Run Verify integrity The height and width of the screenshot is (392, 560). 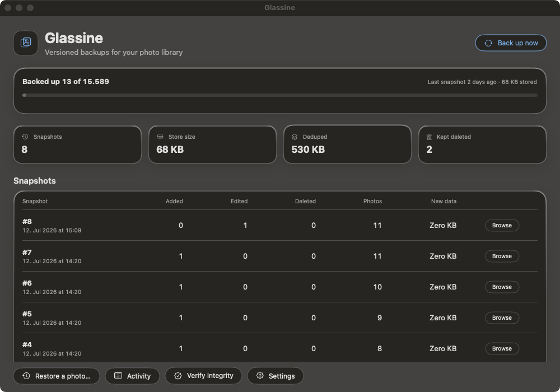pos(204,376)
